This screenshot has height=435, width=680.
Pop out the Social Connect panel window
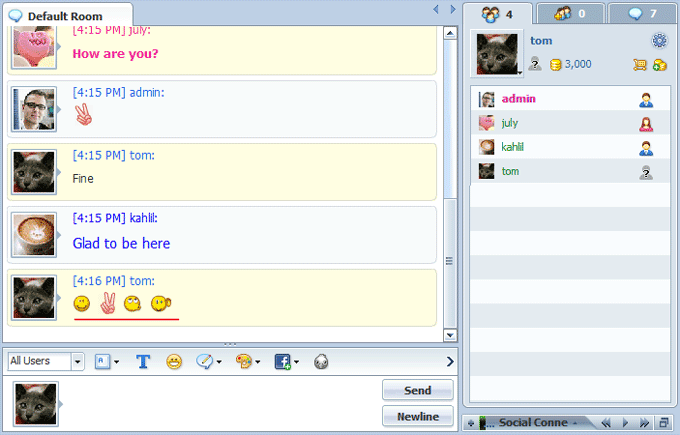662,423
